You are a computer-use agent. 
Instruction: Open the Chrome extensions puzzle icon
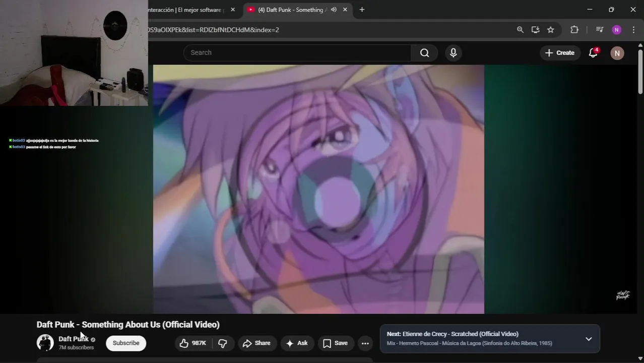click(x=574, y=30)
